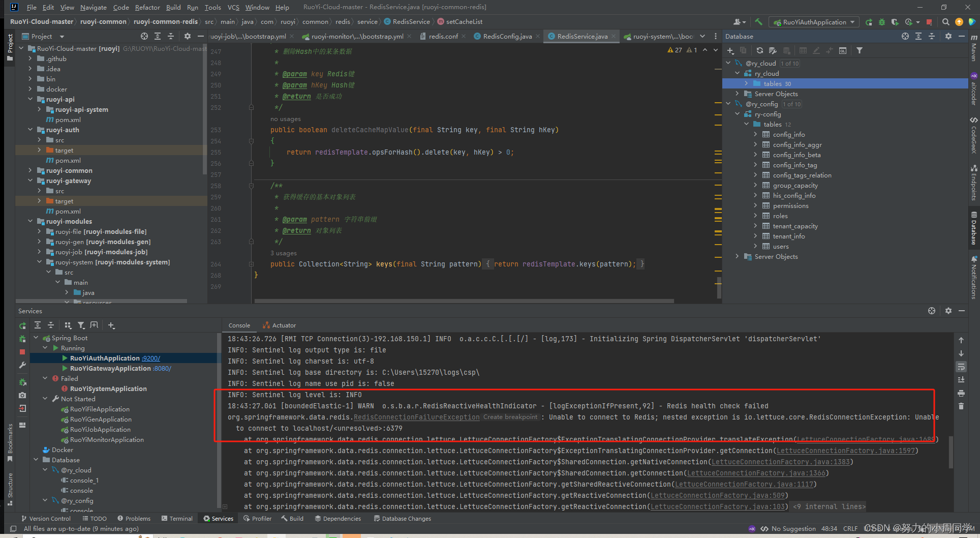Click the CRLF line separator in status bar

[x=850, y=529]
